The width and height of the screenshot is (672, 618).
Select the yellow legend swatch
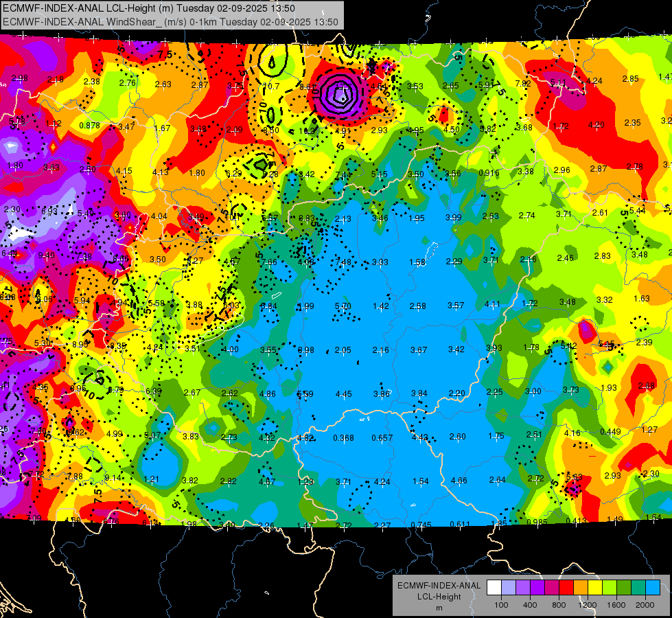click(x=595, y=588)
